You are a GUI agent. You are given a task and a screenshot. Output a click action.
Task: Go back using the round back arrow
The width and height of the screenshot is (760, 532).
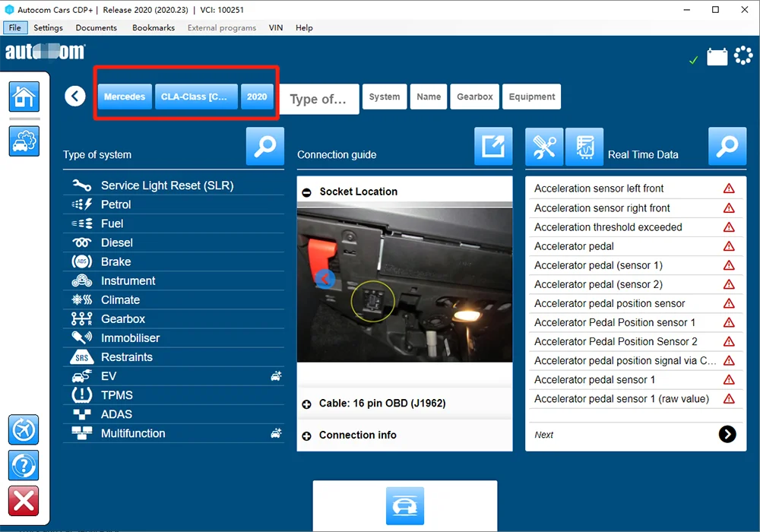tap(75, 96)
